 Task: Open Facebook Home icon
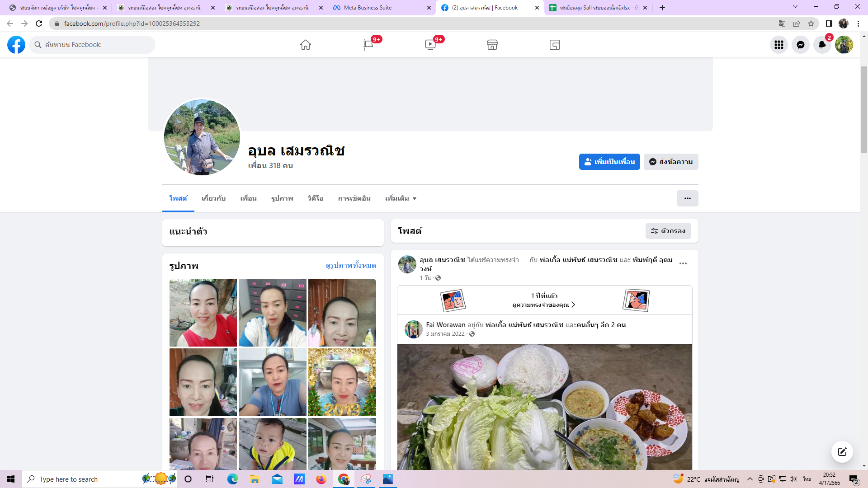coord(306,45)
